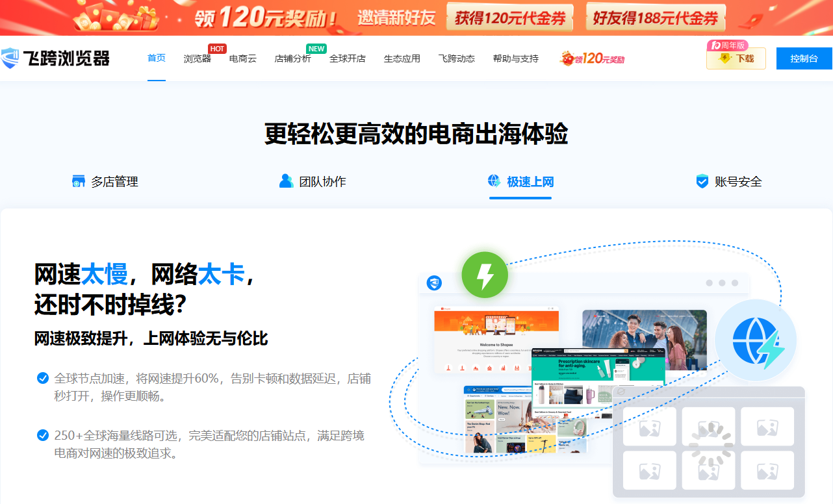Image resolution: width=833 pixels, height=504 pixels.
Task: Click the large blue globe lightning icon
Action: [x=755, y=340]
